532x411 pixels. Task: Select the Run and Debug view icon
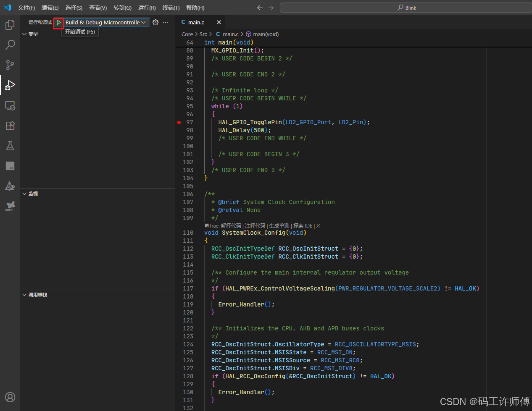tap(10, 86)
